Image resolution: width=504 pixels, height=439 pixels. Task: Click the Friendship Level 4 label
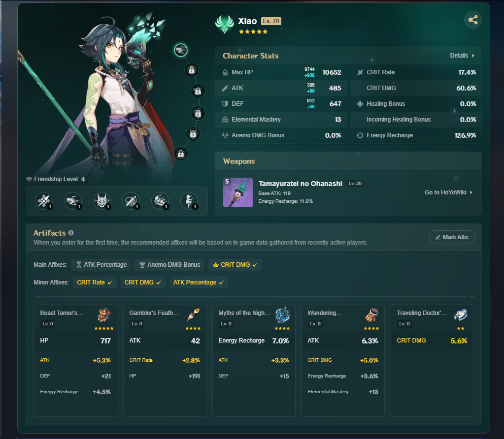point(56,179)
